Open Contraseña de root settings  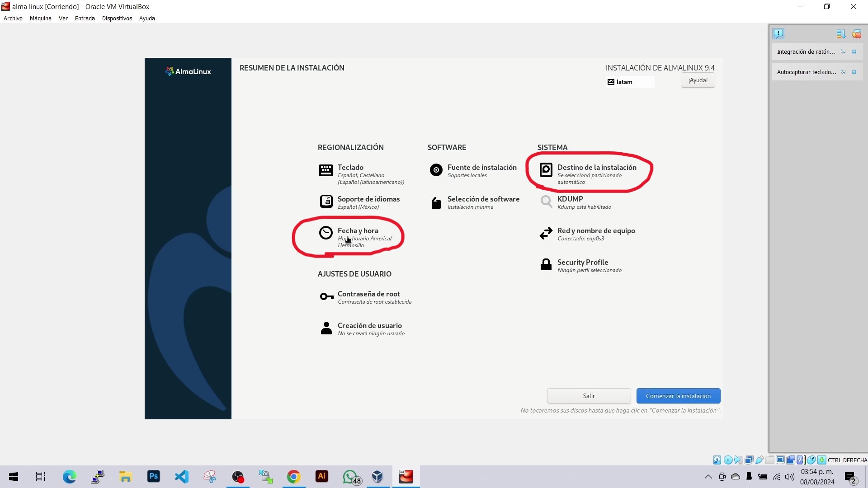(x=365, y=297)
